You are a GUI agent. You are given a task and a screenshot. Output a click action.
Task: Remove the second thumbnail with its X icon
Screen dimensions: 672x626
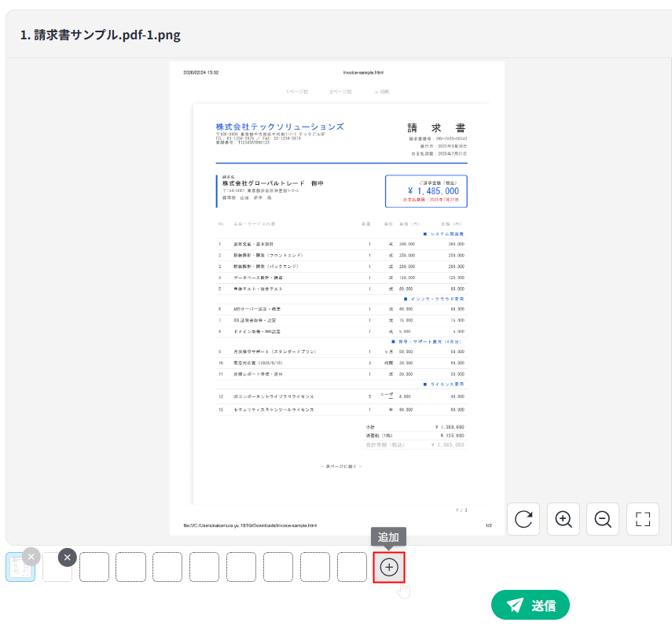coord(68,557)
